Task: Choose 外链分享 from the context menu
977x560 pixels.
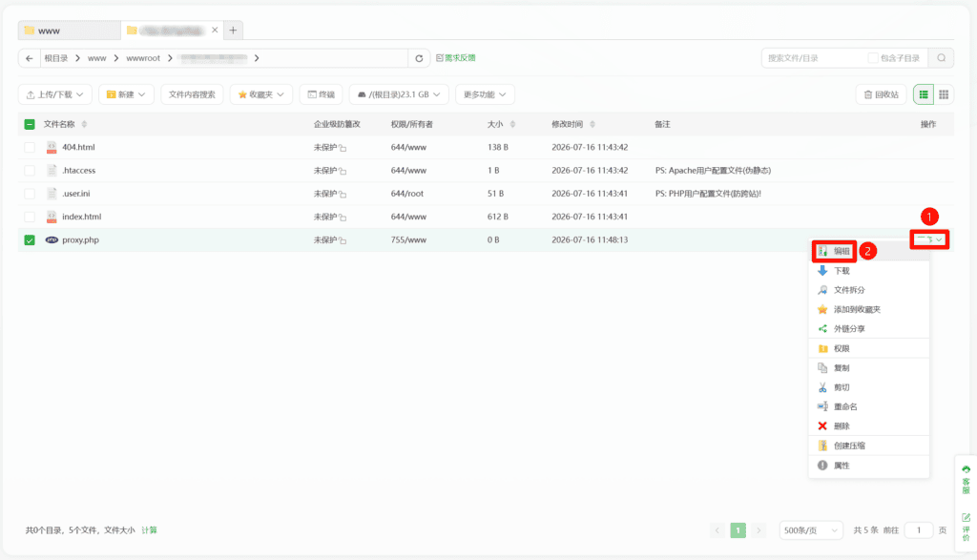Action: tap(868, 329)
